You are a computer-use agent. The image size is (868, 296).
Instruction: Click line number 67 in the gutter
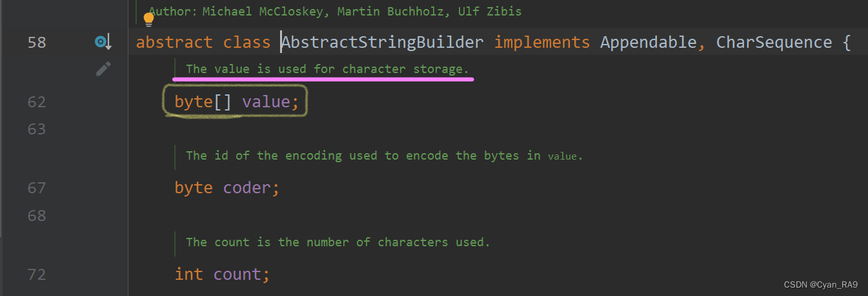[37, 188]
